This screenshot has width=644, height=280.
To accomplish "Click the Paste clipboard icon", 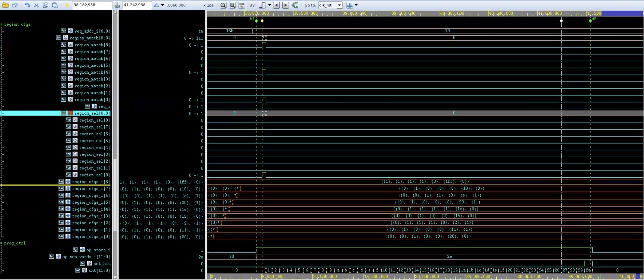I will point(55,5).
